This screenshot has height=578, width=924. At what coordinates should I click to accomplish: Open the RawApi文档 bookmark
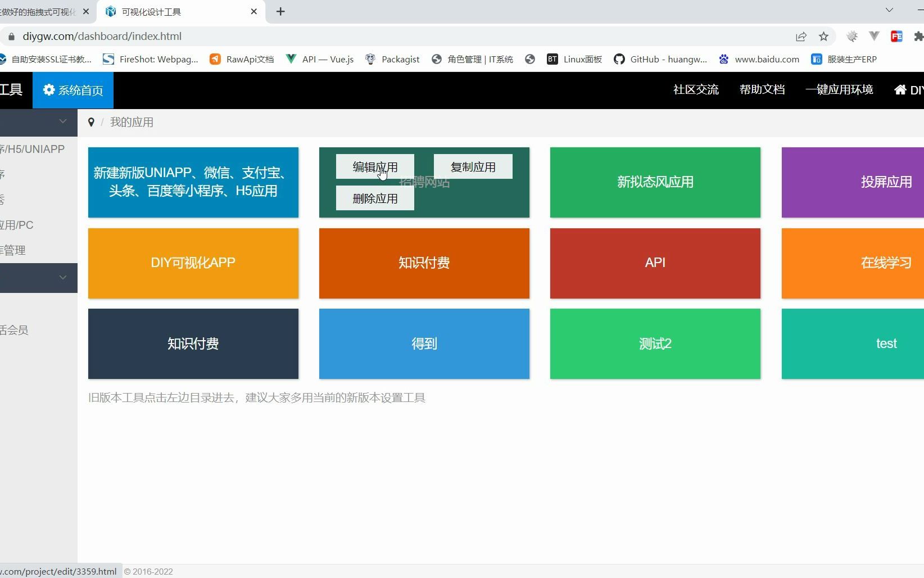(x=242, y=59)
